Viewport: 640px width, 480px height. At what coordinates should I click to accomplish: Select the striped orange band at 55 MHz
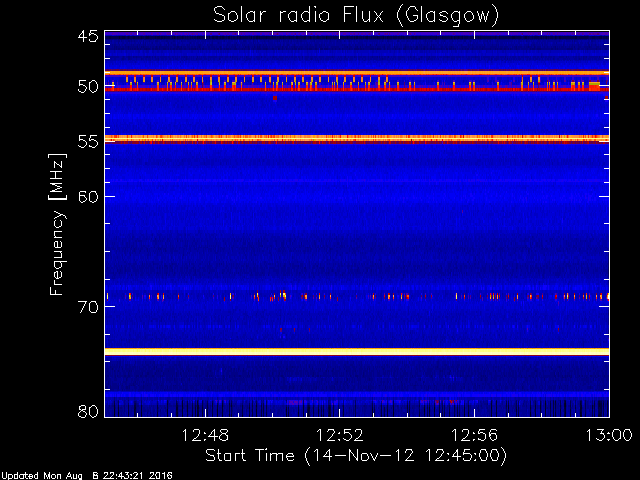click(x=357, y=139)
